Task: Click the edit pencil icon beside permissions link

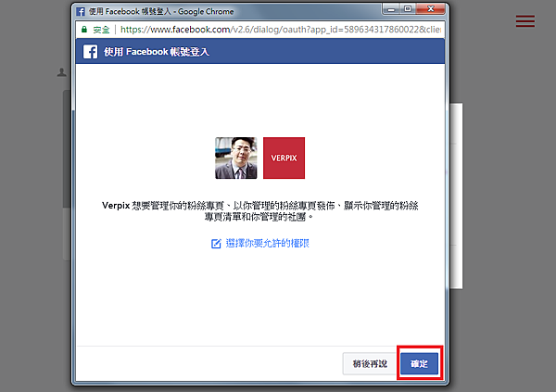Action: (x=216, y=244)
